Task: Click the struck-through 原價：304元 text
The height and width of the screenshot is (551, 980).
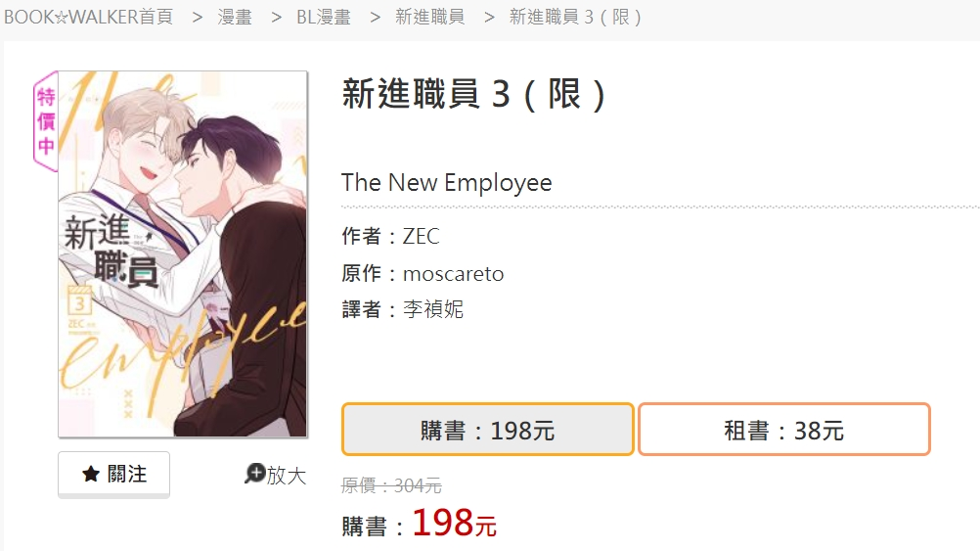Action: pos(391,485)
